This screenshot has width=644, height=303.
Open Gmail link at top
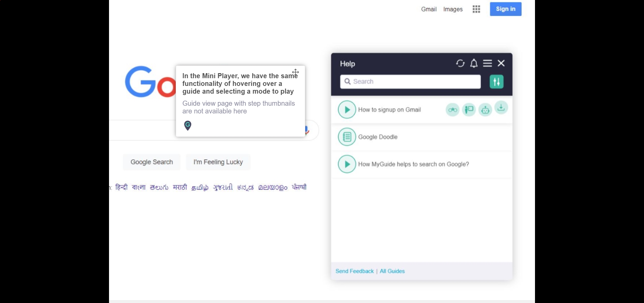click(429, 9)
